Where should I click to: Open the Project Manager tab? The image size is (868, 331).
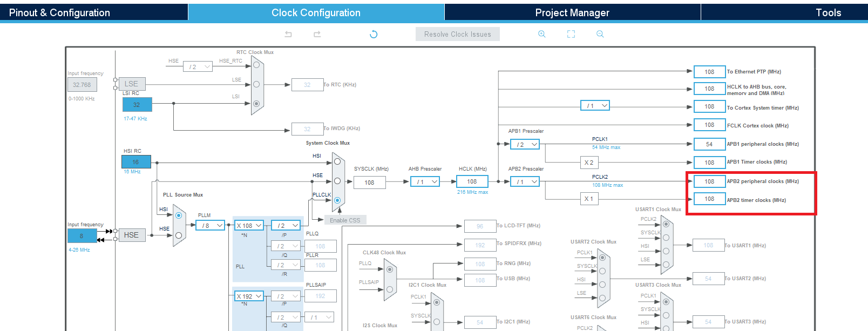[x=572, y=12]
